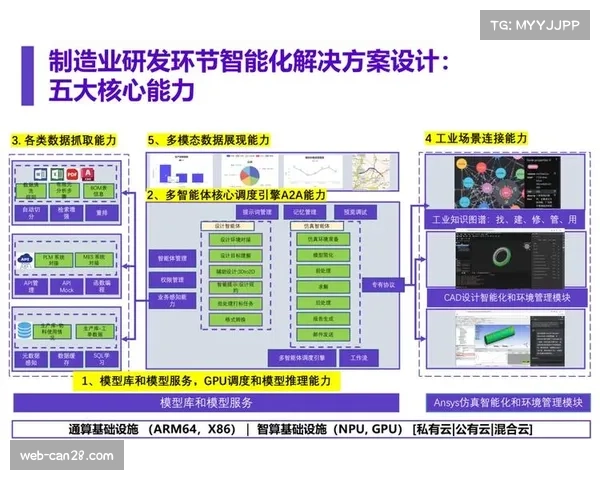Click the slide title 五大核心能力
This screenshot has height=480, width=600.
(x=122, y=90)
